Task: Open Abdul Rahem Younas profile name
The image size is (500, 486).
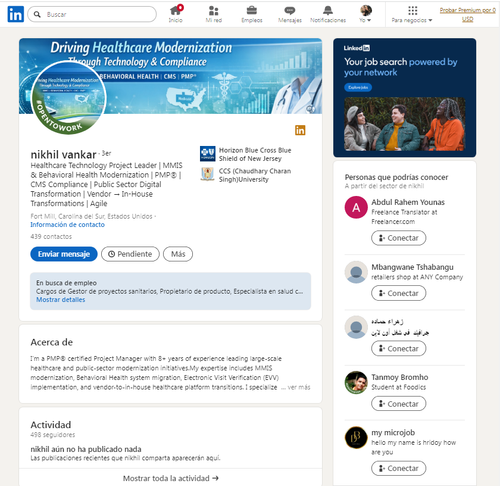Action: (408, 202)
